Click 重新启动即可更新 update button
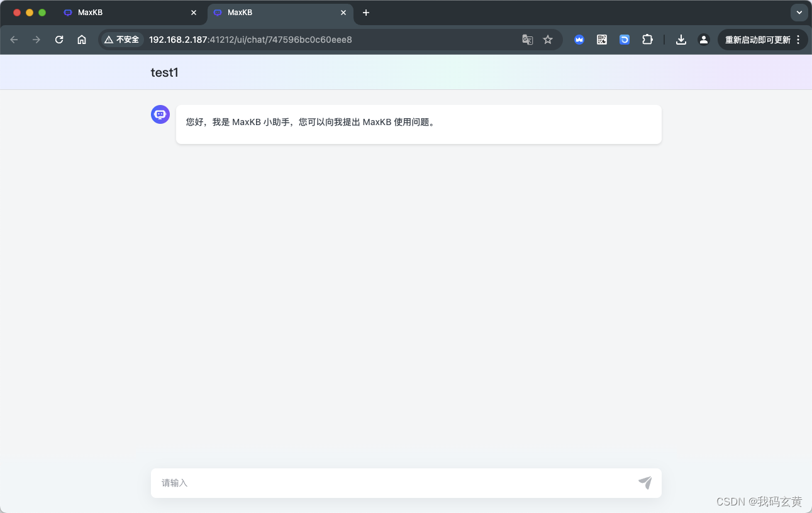The width and height of the screenshot is (812, 513). tap(757, 40)
